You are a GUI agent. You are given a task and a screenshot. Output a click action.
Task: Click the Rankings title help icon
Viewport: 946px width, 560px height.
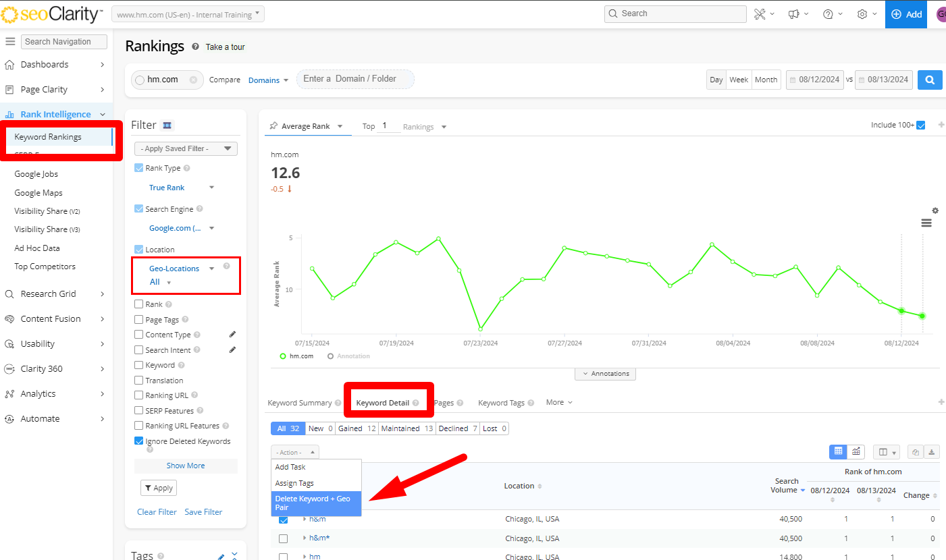pyautogui.click(x=195, y=47)
